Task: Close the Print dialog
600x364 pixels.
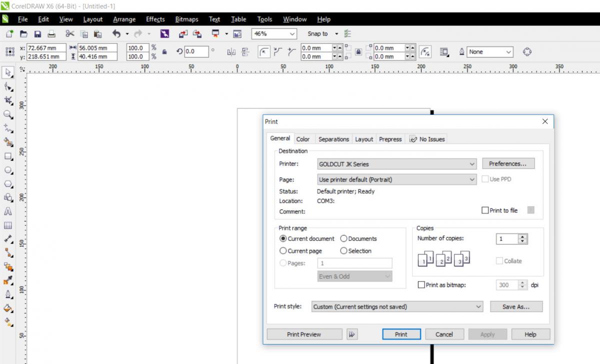Action: 545,121
